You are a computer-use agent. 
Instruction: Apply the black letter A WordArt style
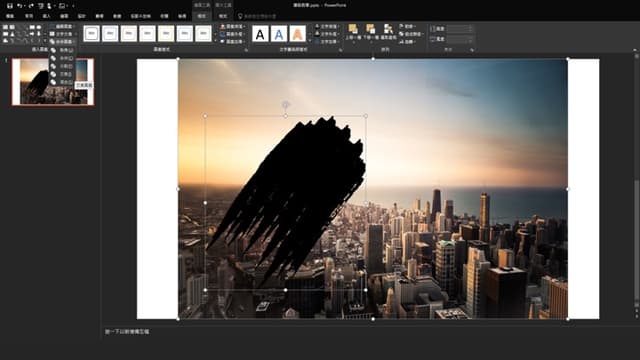[260, 34]
